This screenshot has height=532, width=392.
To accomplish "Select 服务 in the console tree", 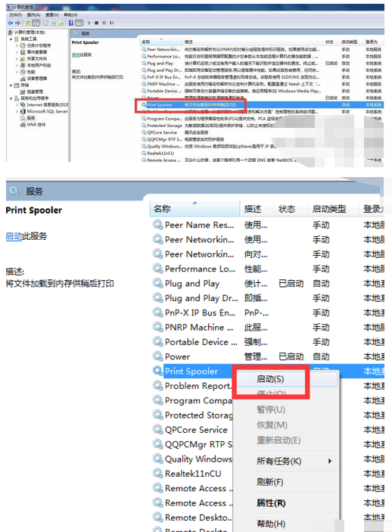I will pos(31,118).
